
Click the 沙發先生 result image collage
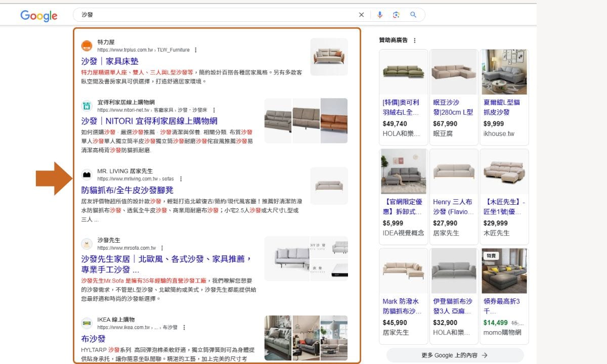(x=306, y=258)
